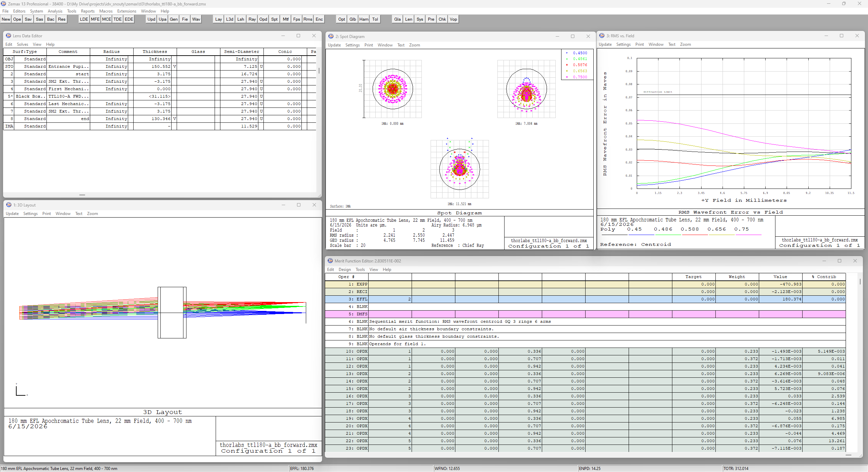Screen dimensions: 868x472
Task: Toggle the V solve on STO thickness
Action: [174, 66]
